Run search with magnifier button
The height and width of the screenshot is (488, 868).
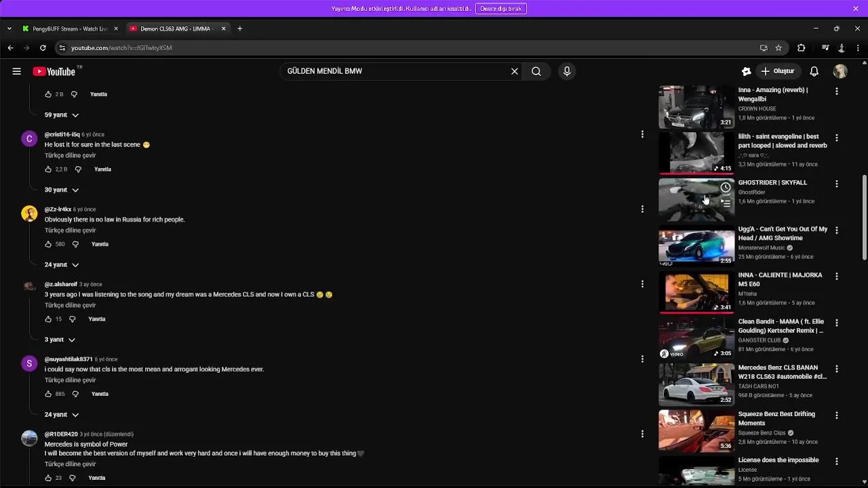pyautogui.click(x=536, y=71)
